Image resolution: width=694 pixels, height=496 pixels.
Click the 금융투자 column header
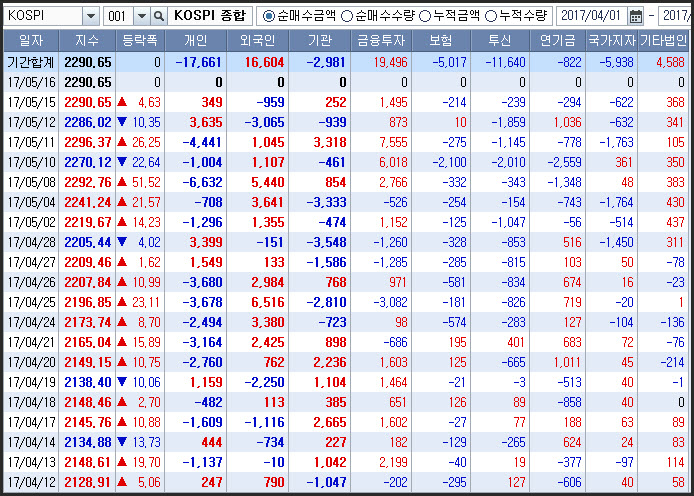[381, 41]
